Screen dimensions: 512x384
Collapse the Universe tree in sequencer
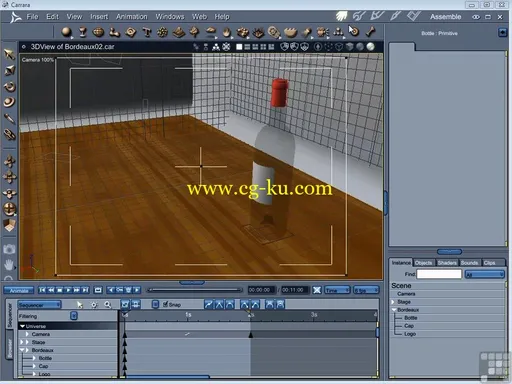22,326
